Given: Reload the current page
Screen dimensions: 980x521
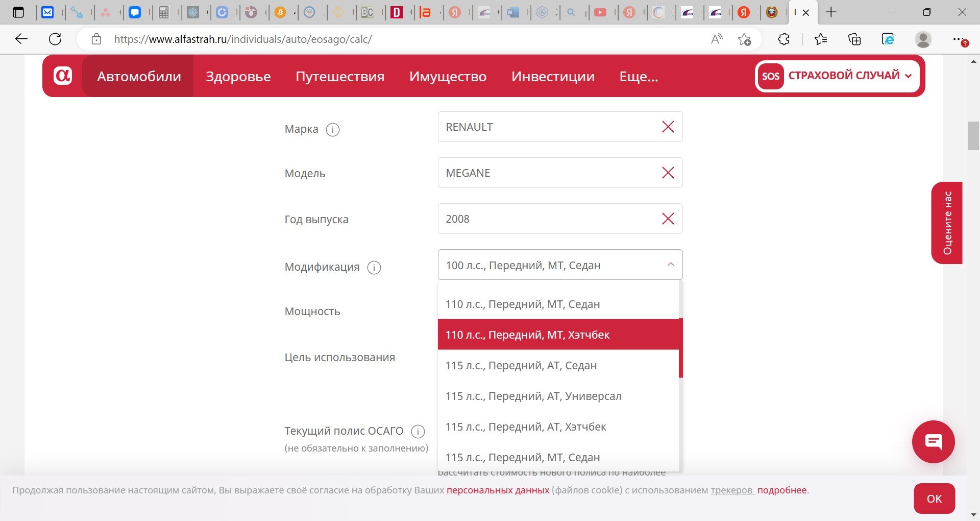Looking at the screenshot, I should (55, 39).
